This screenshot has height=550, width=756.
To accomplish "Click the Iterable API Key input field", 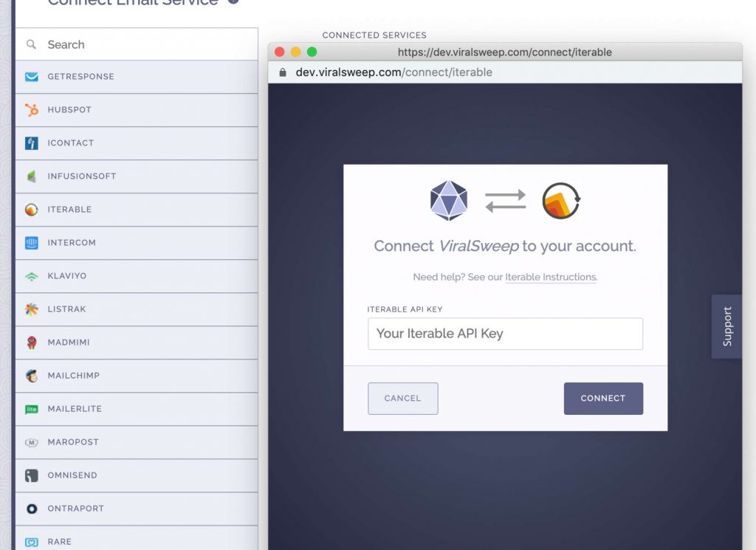I will 505,334.
